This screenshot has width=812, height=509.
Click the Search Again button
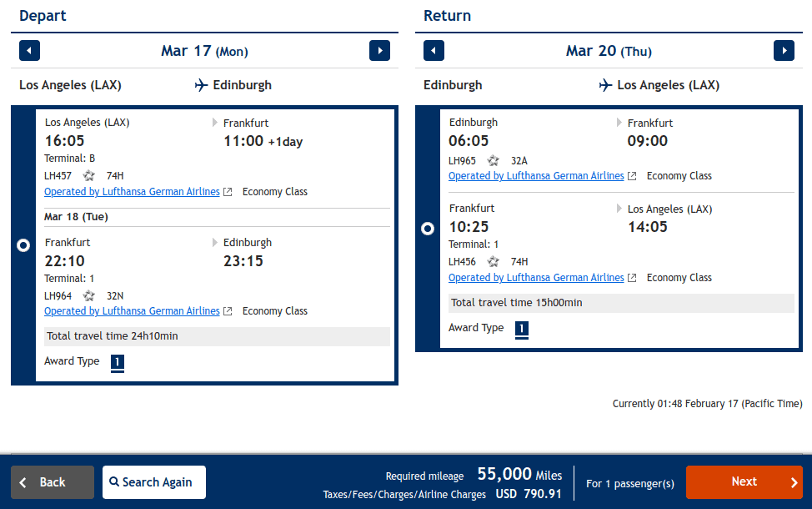[153, 482]
